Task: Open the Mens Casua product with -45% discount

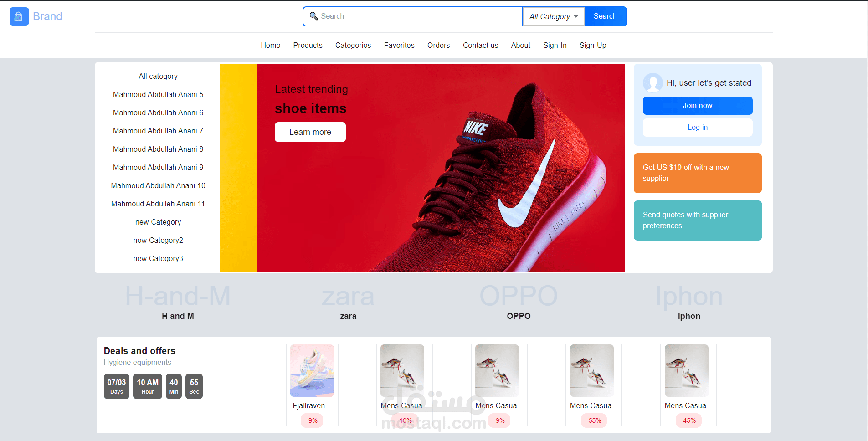Action: click(x=687, y=371)
